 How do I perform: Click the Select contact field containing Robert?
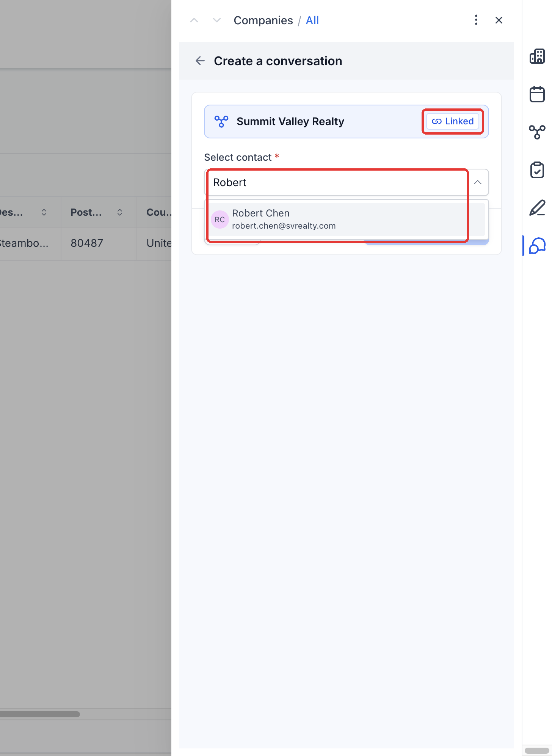(x=346, y=182)
